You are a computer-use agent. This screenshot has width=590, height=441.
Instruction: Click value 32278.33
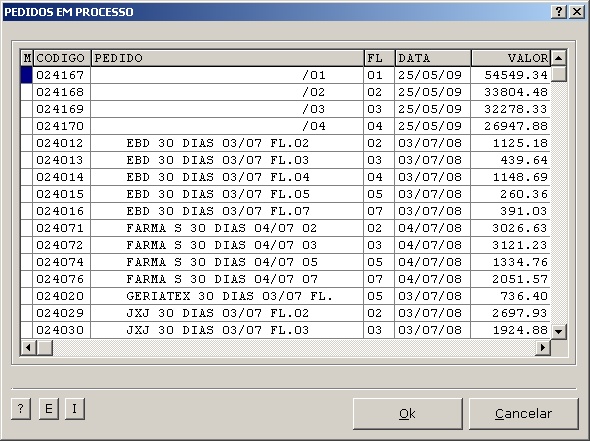(x=515, y=109)
